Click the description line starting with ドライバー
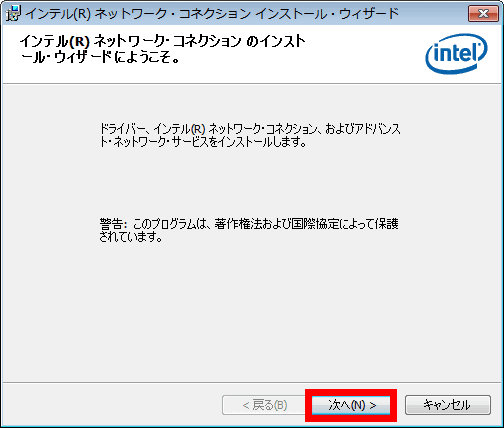Viewport: 504px width, 428px height. point(250,129)
